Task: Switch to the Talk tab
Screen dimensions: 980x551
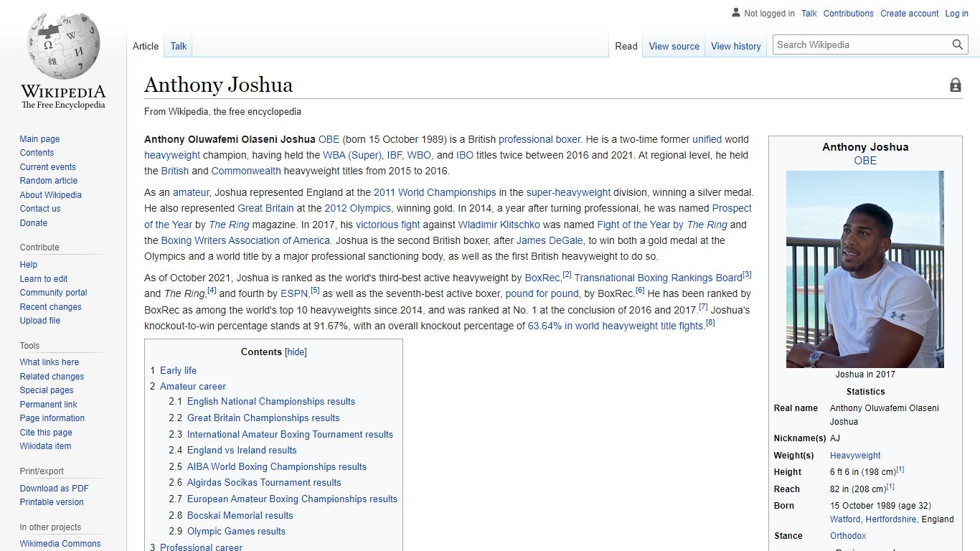Action: (x=179, y=46)
